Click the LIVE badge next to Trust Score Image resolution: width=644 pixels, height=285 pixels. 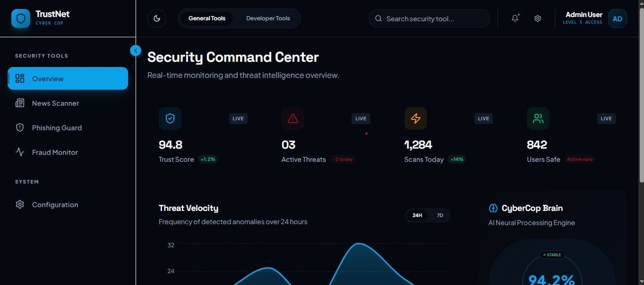238,118
